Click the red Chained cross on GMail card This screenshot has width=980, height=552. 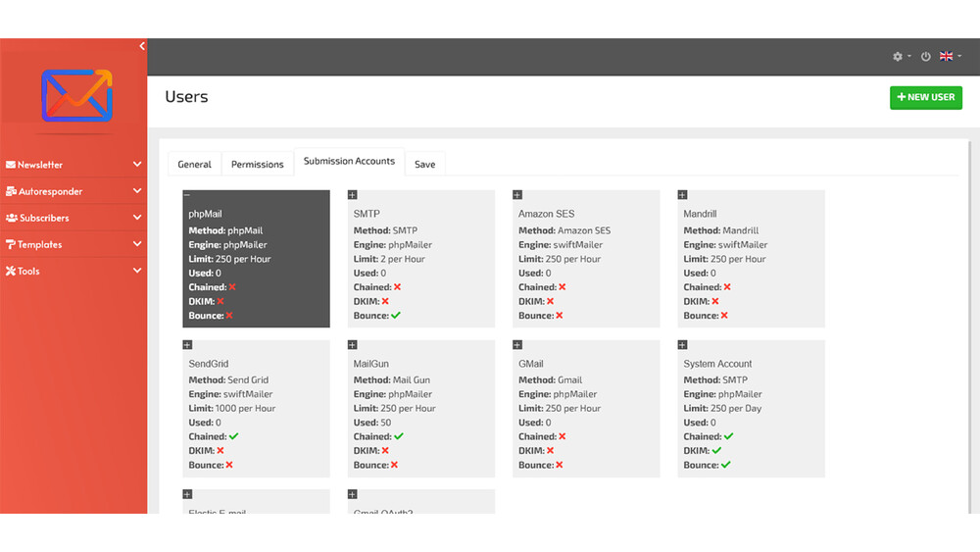click(x=563, y=436)
